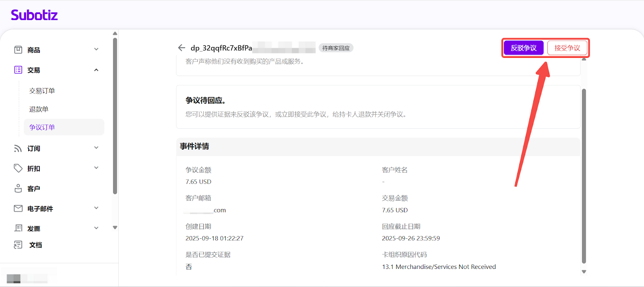Click the 商品 products sidebar icon
Viewport: 644px width, 287px height.
(x=18, y=50)
